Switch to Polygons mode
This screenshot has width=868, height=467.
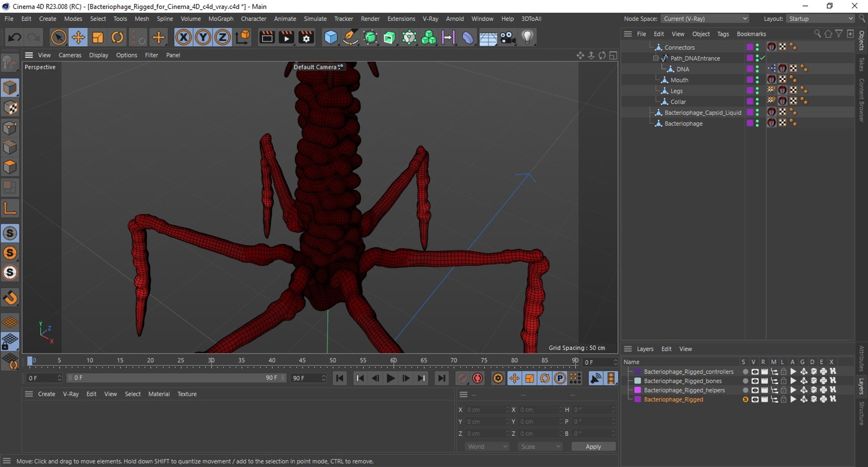pyautogui.click(x=10, y=167)
